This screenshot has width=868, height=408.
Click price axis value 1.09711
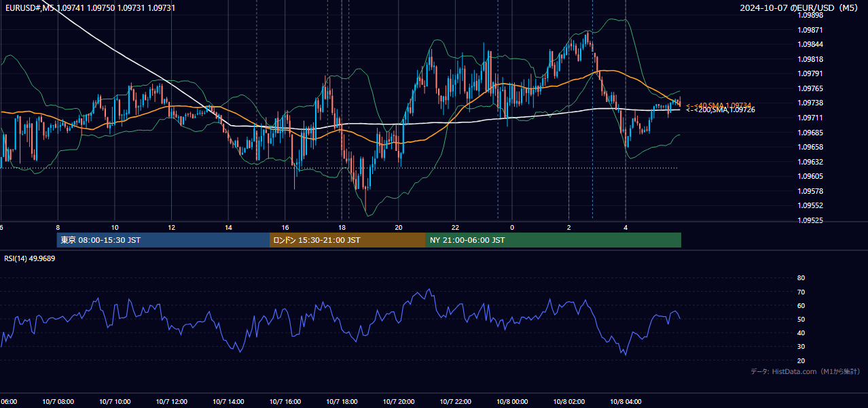coord(810,118)
